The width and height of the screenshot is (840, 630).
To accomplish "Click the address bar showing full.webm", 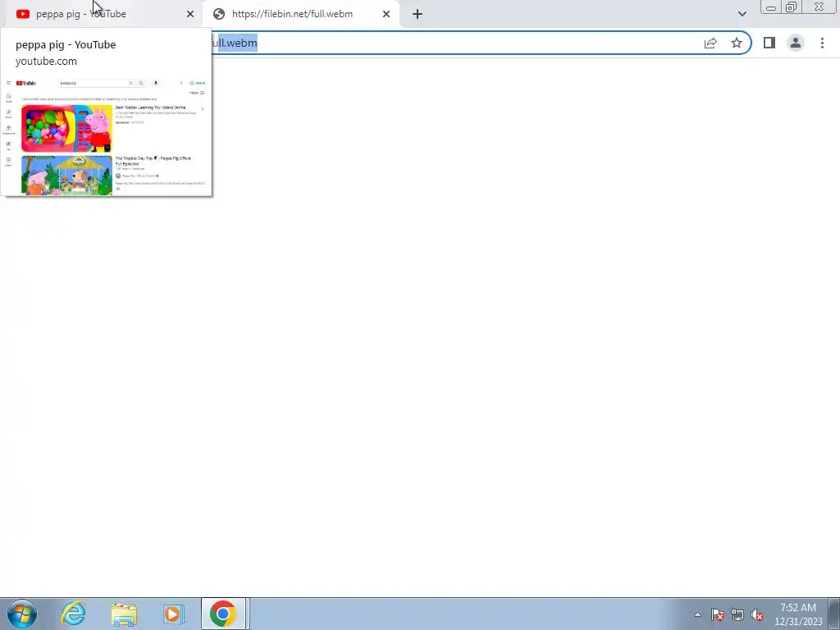I will click(455, 43).
